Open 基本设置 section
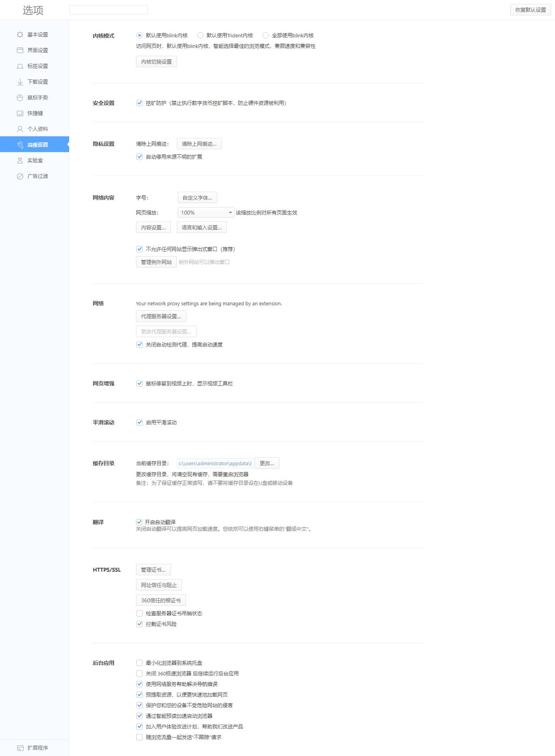The height and width of the screenshot is (756, 555). point(34,35)
